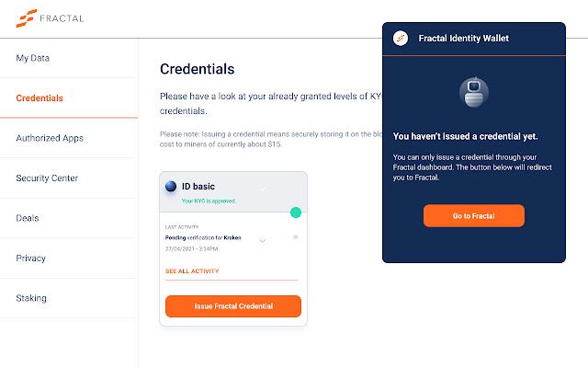Viewport: 588px width, 368px height.
Task: Open the Privacy section
Action: (x=31, y=259)
